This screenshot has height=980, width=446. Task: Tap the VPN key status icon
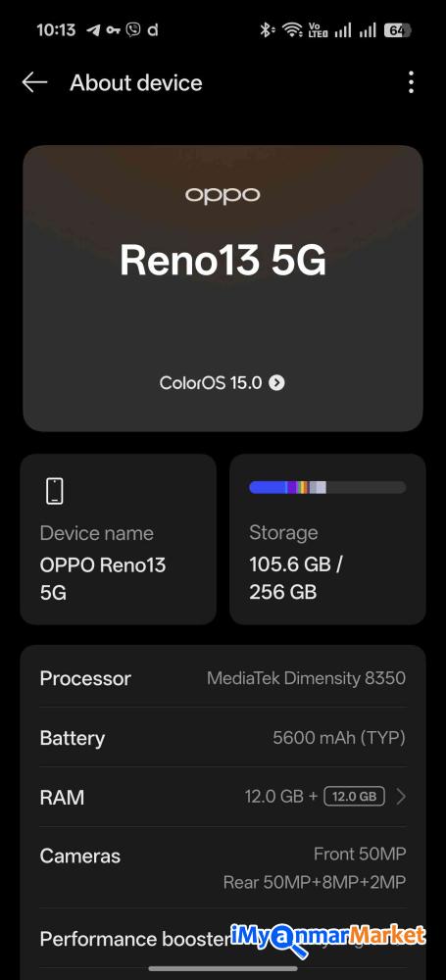point(114,29)
